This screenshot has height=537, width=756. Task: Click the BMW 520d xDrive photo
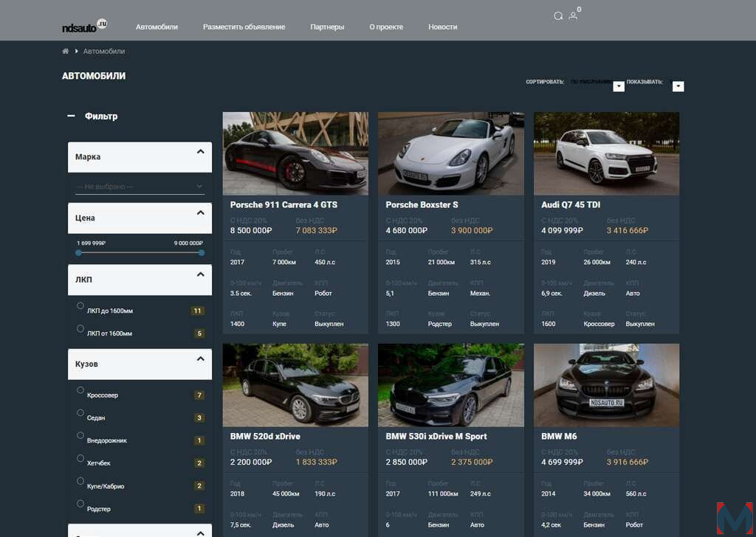(295, 385)
